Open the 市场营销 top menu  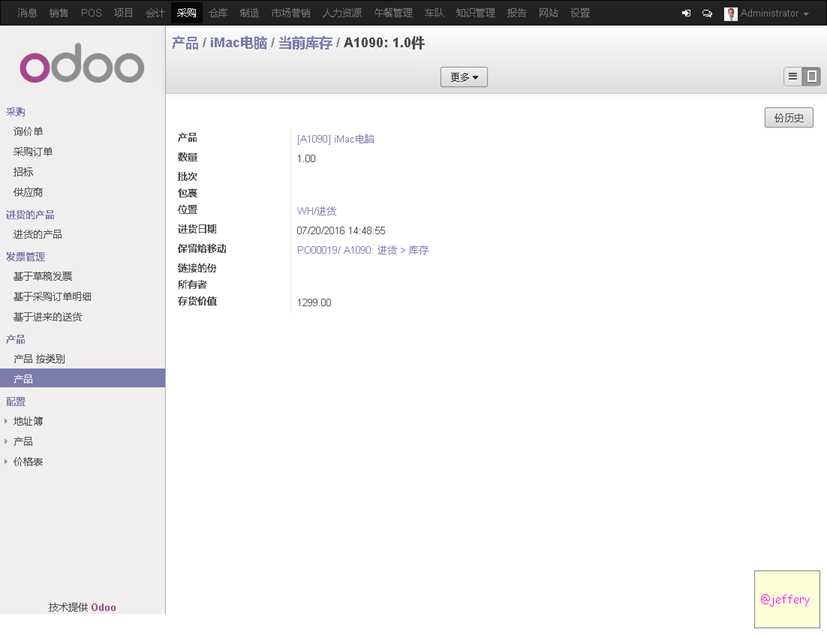tap(291, 13)
